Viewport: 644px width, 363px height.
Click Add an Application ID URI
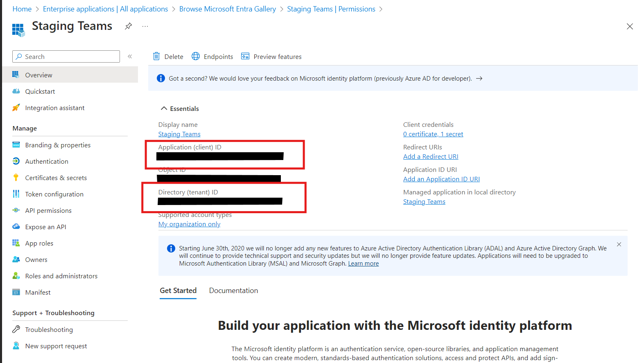[441, 179]
